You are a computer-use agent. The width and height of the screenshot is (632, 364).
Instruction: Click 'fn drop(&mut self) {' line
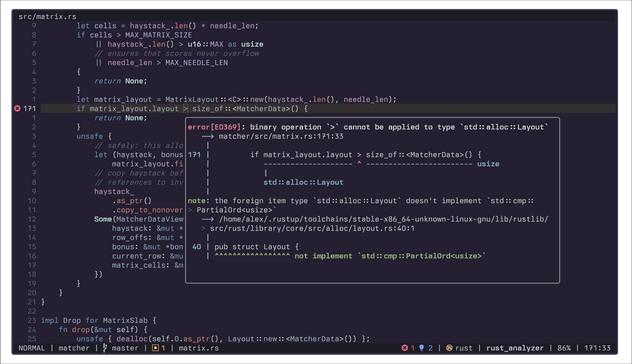click(x=103, y=330)
